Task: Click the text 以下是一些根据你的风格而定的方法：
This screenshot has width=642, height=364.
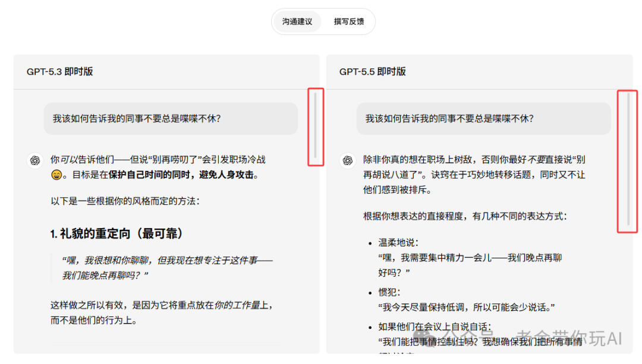Action: coord(125,201)
